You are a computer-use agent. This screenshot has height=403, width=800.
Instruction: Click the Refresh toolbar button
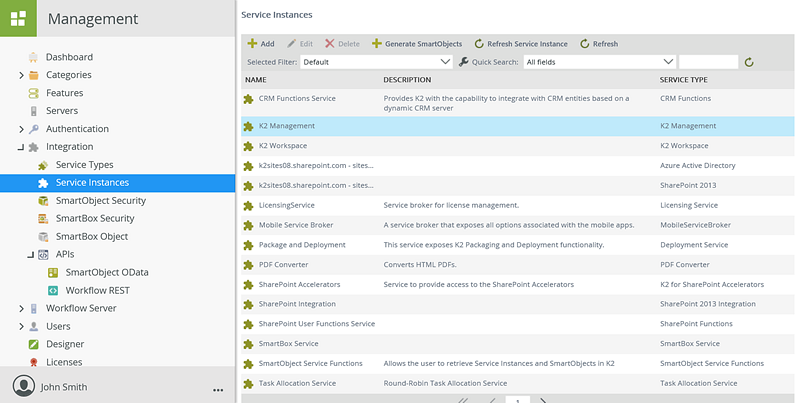tap(598, 44)
